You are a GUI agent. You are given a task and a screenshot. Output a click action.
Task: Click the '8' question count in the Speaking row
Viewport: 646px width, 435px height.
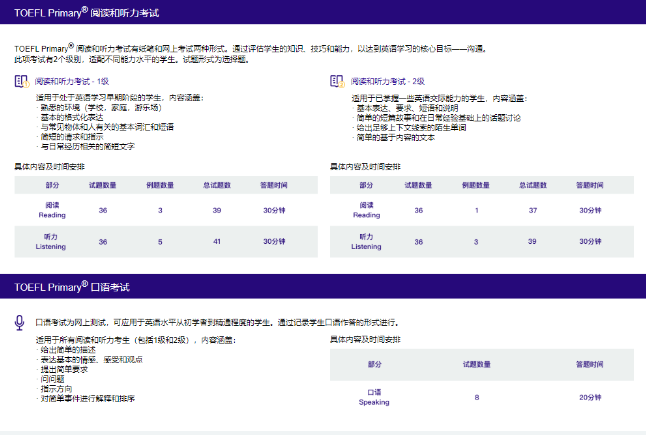[477, 398]
